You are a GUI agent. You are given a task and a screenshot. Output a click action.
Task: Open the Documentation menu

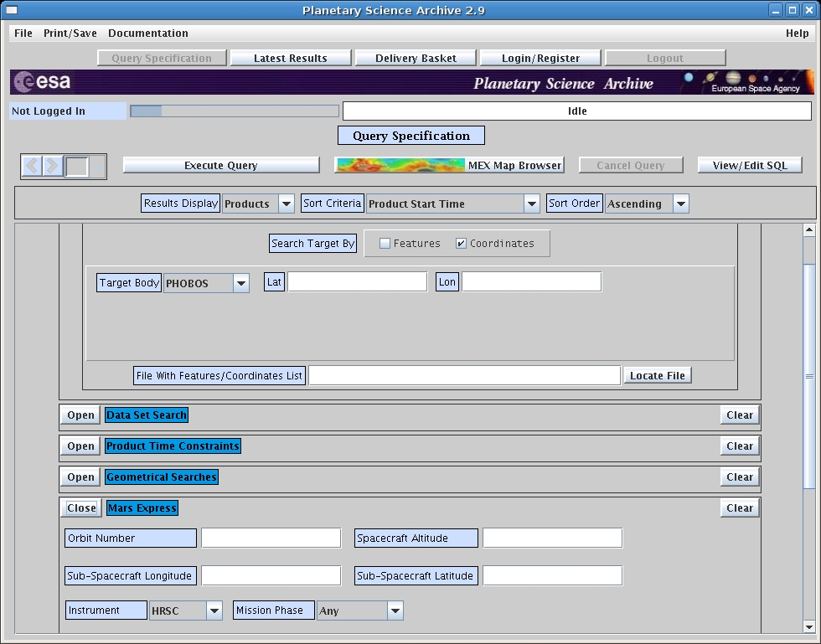(x=148, y=33)
